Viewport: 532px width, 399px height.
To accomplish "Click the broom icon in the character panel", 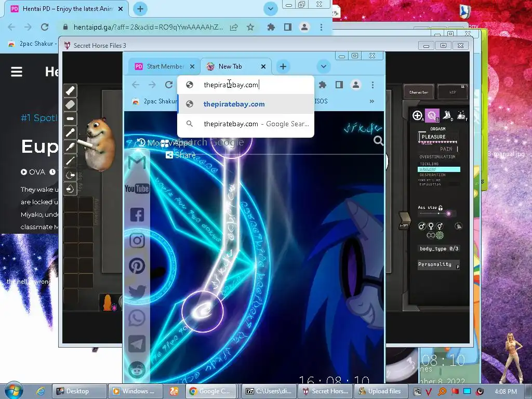I will point(458,227).
